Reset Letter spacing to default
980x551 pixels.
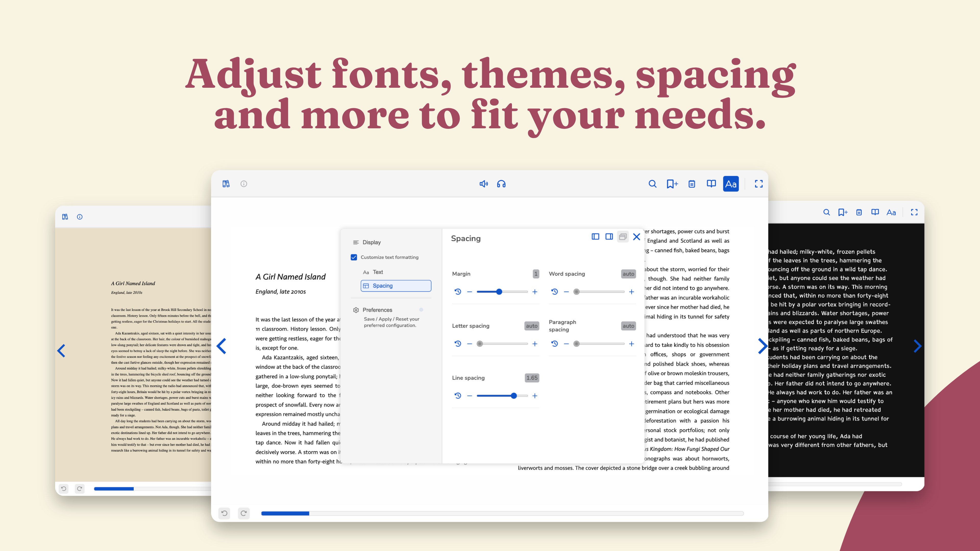(458, 344)
